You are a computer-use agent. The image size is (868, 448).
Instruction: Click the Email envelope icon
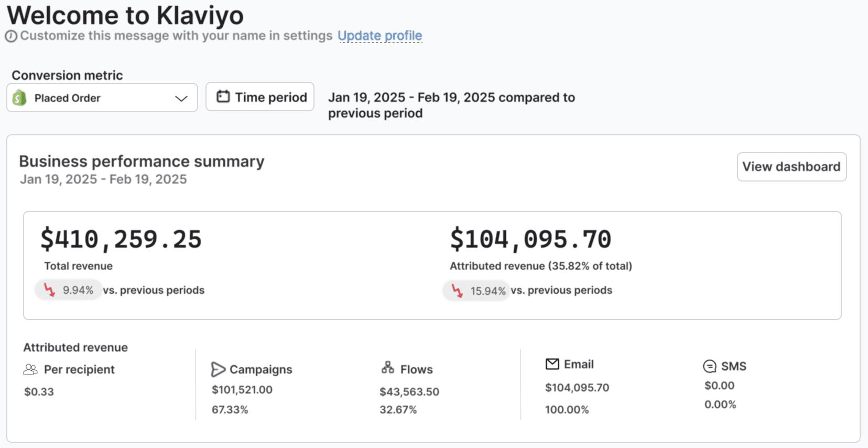click(x=552, y=364)
